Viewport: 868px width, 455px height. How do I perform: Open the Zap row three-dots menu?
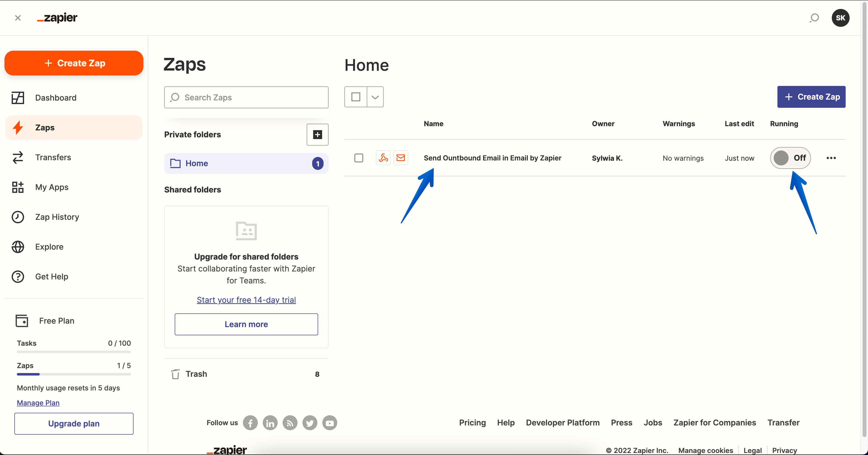click(x=831, y=158)
